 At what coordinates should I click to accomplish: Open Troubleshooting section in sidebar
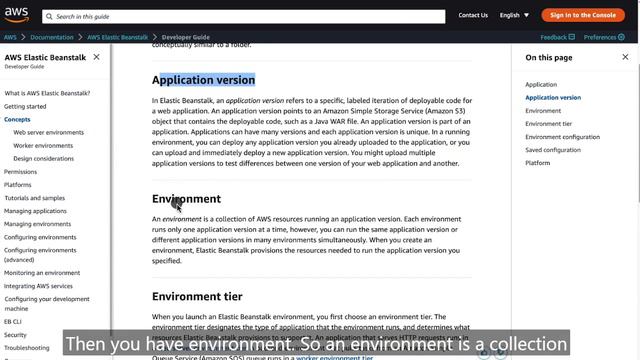pyautogui.click(x=27, y=348)
